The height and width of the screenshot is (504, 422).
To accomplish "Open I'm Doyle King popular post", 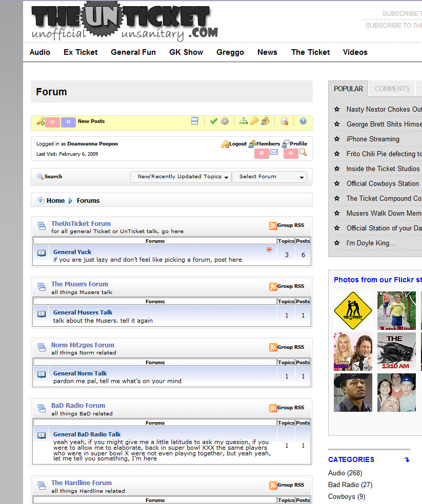I will pyautogui.click(x=371, y=243).
